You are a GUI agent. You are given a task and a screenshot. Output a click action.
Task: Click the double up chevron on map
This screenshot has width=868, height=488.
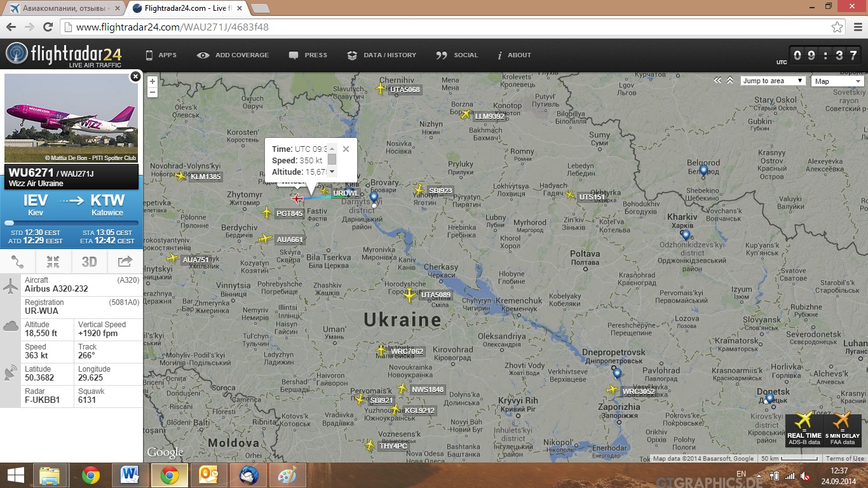coord(730,81)
